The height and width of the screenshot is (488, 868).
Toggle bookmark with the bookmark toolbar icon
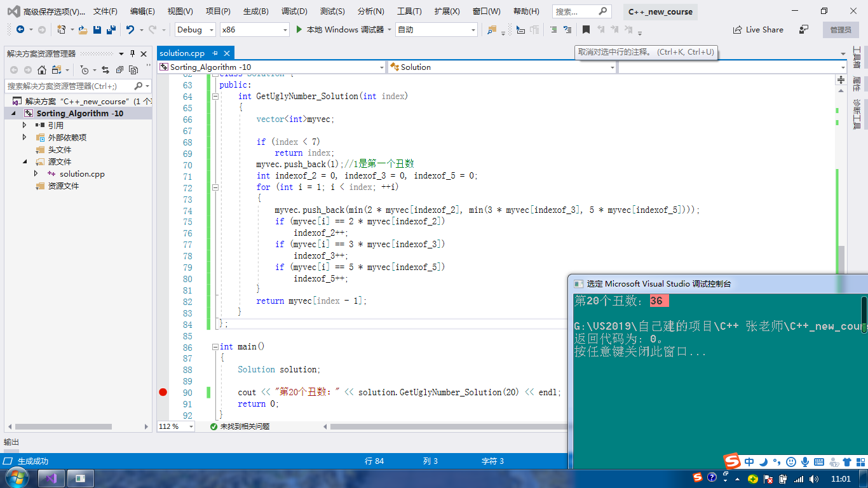pyautogui.click(x=586, y=30)
